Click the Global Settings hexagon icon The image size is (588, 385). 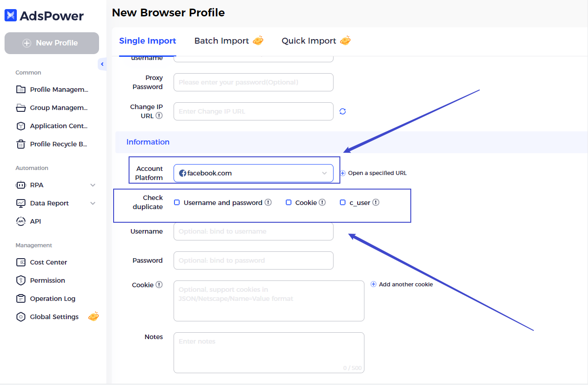pos(20,317)
